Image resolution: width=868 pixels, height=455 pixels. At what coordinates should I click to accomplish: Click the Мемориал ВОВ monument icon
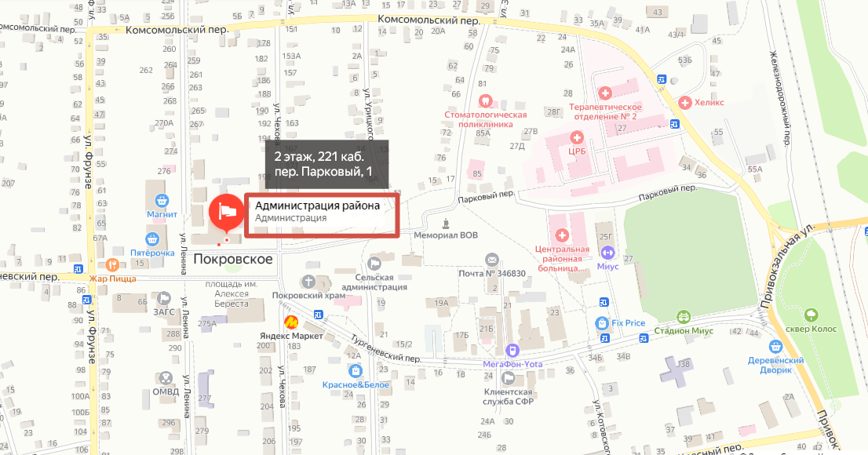tap(447, 224)
